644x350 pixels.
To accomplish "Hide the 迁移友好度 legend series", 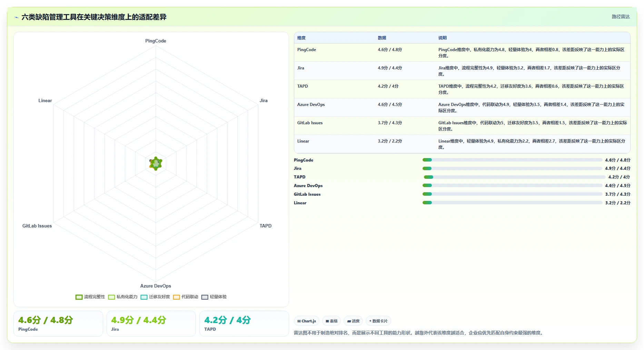I will [x=155, y=297].
